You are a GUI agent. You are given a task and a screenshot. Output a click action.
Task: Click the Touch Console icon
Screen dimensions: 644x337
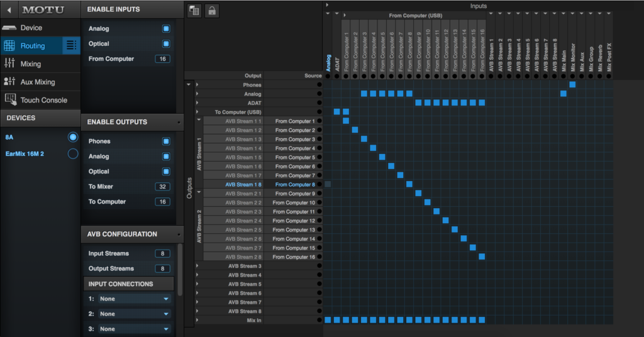pyautogui.click(x=9, y=99)
